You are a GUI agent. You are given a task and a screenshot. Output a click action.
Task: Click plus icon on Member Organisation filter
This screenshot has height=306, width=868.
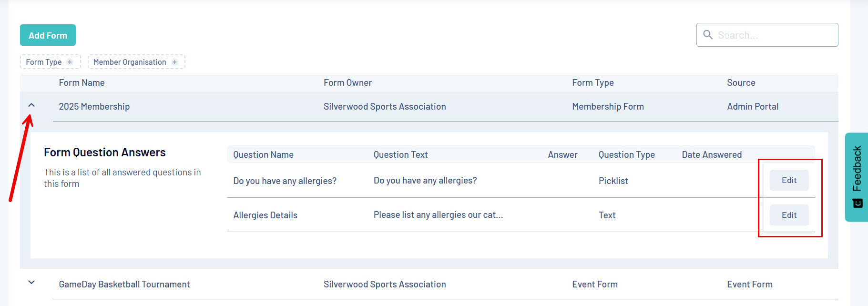[174, 62]
